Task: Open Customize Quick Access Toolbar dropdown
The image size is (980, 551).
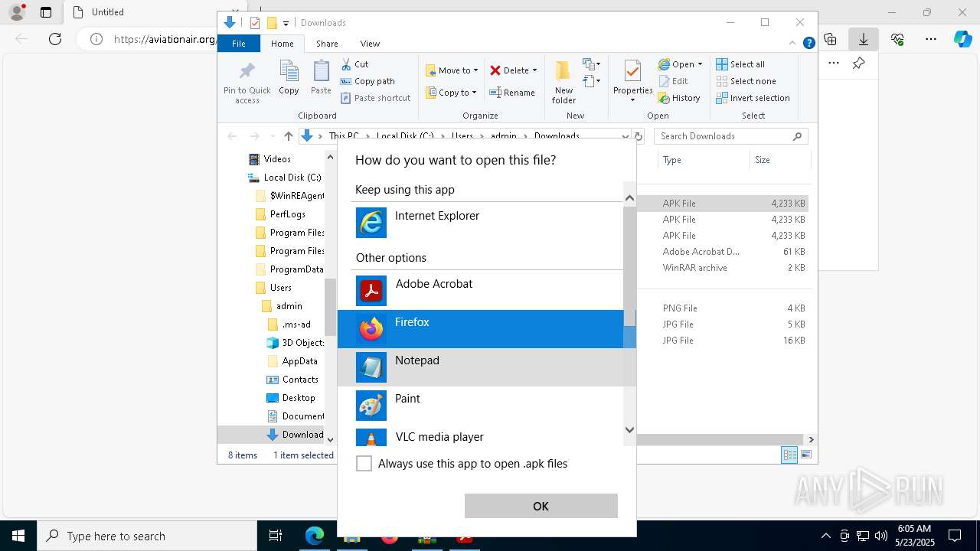Action: click(x=286, y=23)
